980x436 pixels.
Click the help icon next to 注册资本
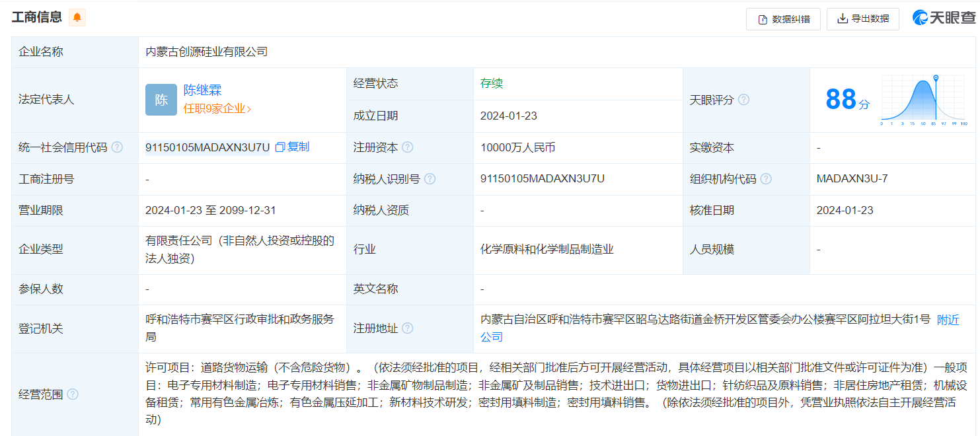coord(408,147)
